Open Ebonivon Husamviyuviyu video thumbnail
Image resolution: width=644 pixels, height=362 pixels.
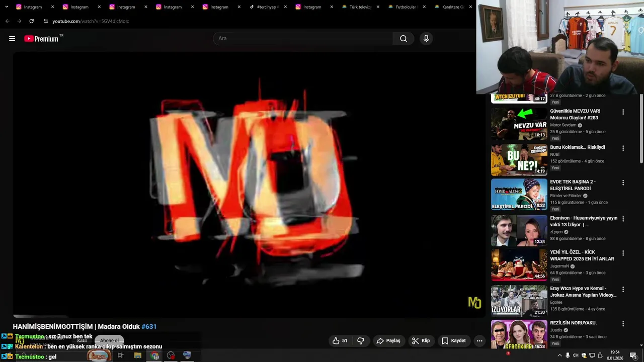click(519, 230)
